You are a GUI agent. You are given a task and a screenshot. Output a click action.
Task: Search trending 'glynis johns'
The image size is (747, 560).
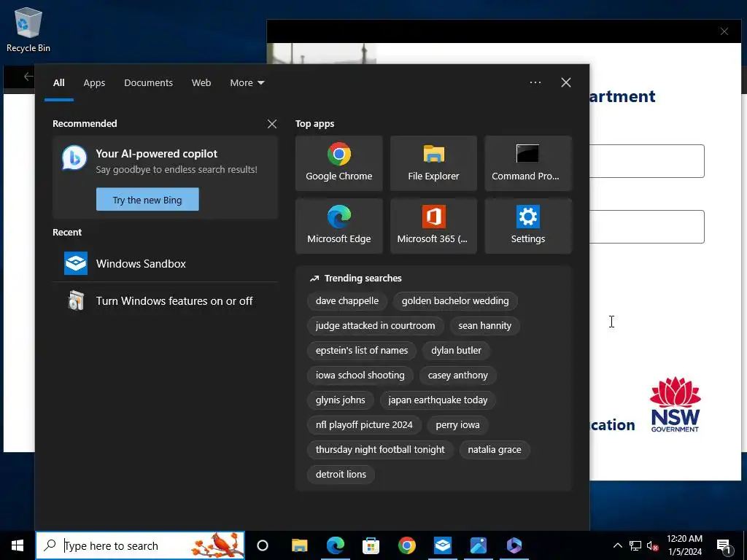[340, 400]
